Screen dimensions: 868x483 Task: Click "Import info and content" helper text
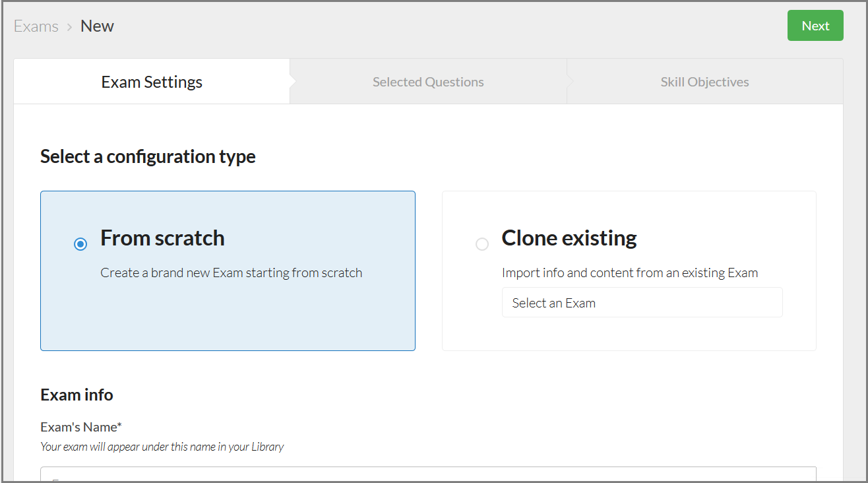[630, 273]
